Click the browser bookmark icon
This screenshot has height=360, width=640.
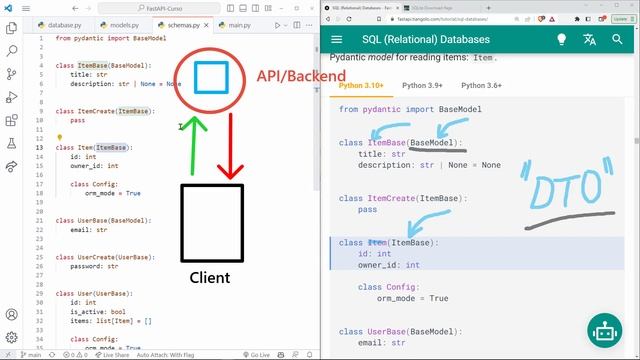[x=379, y=19]
